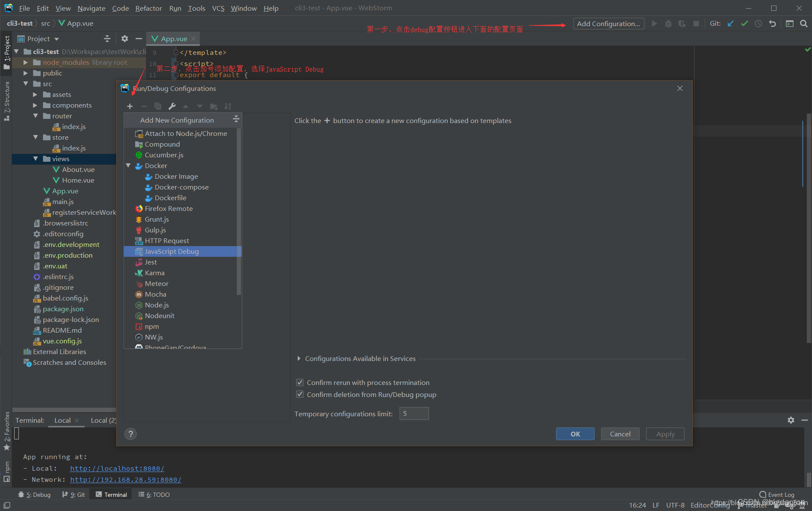Open Search Everywhere magnifier icon
Image resolution: width=812 pixels, height=511 pixels.
click(803, 24)
